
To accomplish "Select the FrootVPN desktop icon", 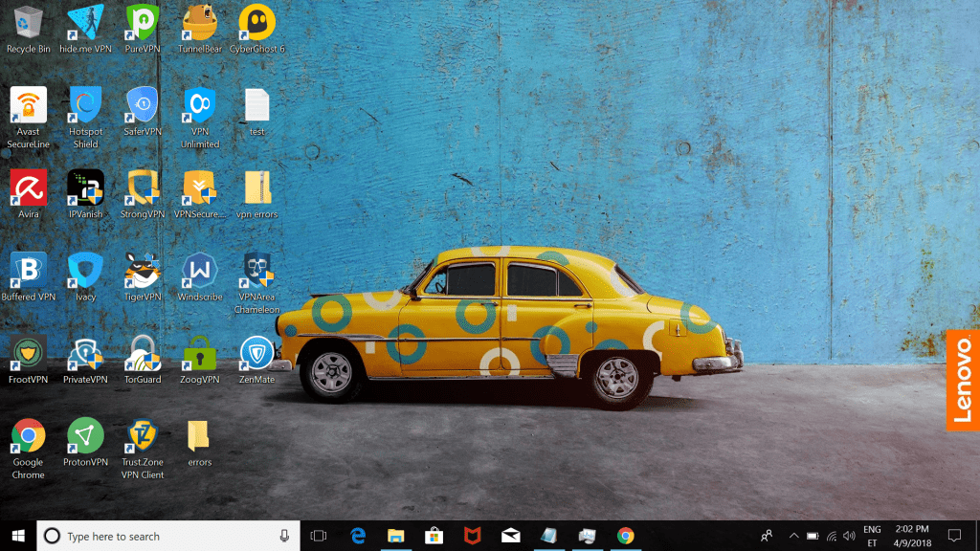I will (x=28, y=360).
